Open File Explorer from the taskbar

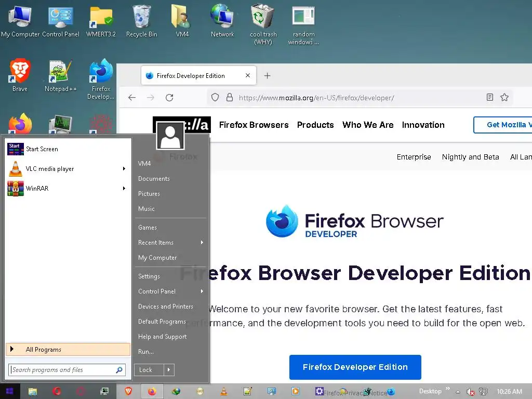33,392
